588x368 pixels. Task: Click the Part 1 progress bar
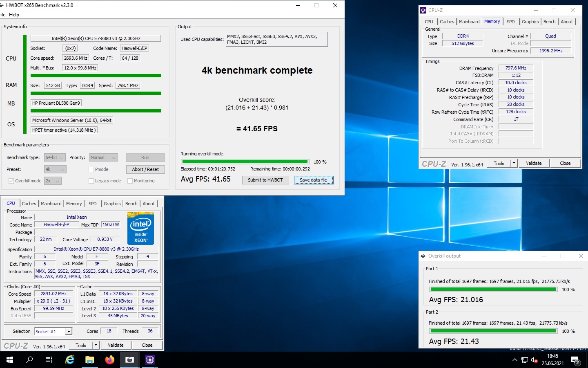point(493,289)
